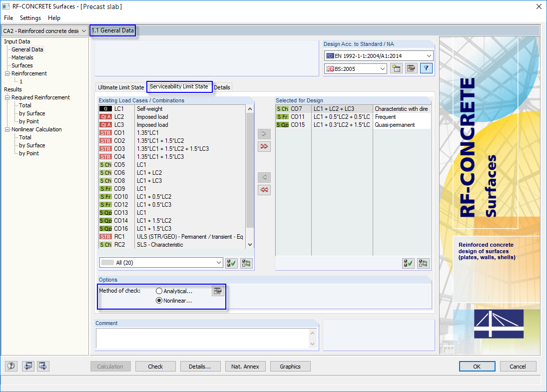
Task: Open the CA2 design case dropdown
Action: [83, 30]
